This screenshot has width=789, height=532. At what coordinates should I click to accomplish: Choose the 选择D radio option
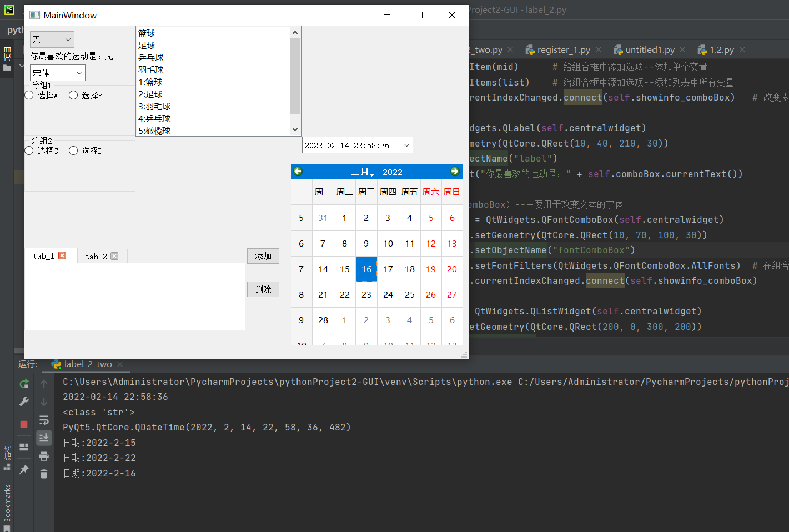coord(73,150)
